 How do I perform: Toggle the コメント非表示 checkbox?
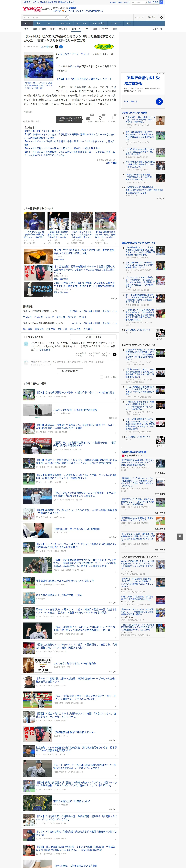(102, 377)
